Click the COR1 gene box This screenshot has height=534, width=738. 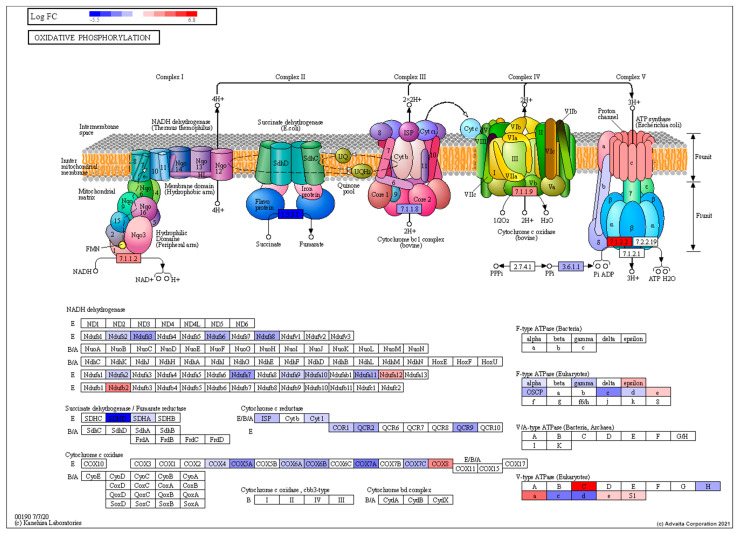(341, 428)
